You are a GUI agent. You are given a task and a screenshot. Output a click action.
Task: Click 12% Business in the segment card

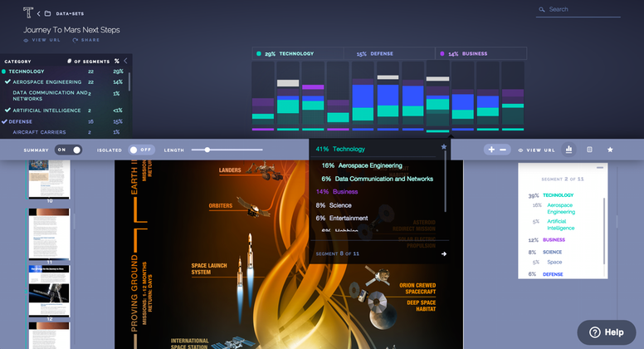pyautogui.click(x=547, y=239)
